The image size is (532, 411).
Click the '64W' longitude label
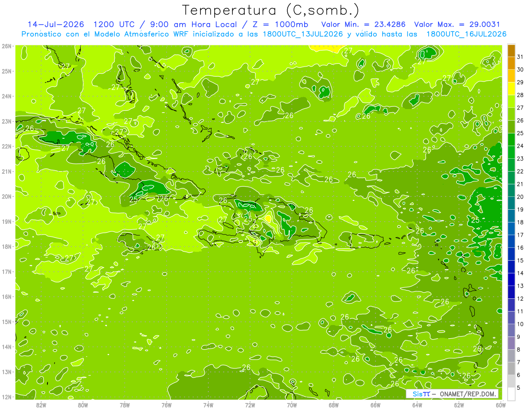[417, 404]
